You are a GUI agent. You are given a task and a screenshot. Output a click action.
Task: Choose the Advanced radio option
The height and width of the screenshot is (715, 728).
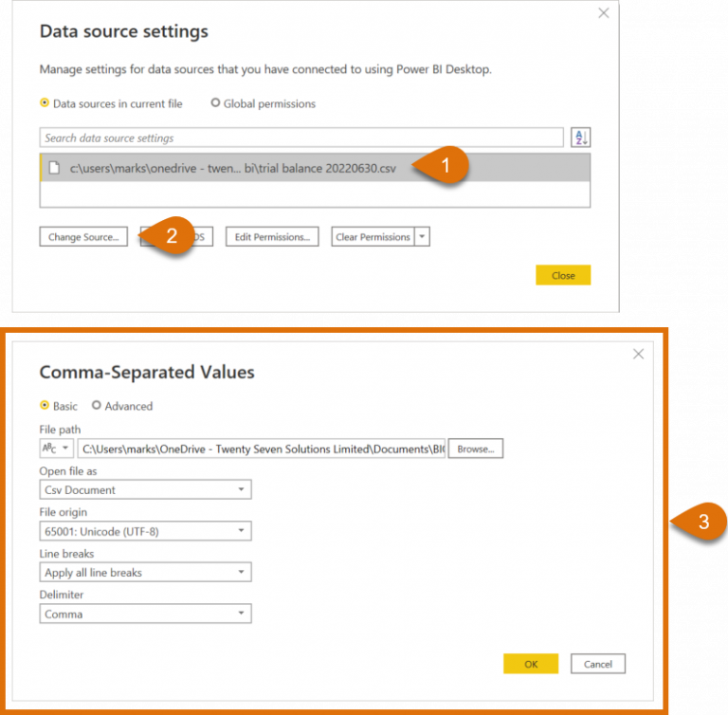point(96,405)
